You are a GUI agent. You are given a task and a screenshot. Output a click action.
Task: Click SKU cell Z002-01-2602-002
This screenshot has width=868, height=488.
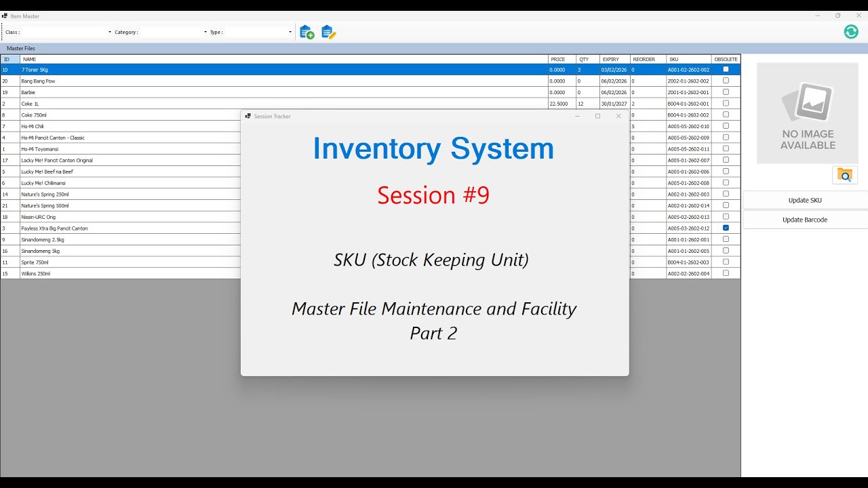tap(688, 81)
